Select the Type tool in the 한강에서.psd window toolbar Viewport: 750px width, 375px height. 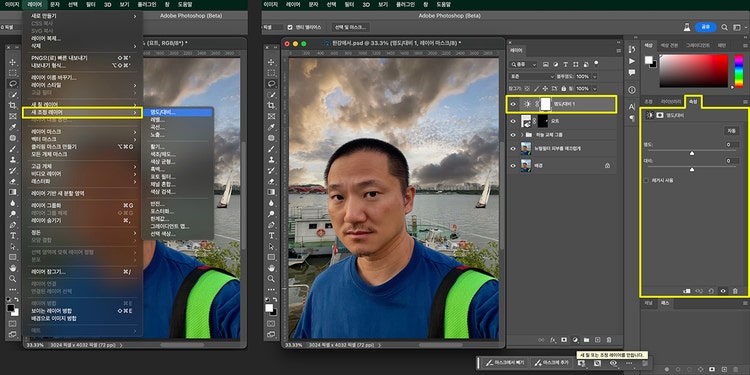coord(271,235)
